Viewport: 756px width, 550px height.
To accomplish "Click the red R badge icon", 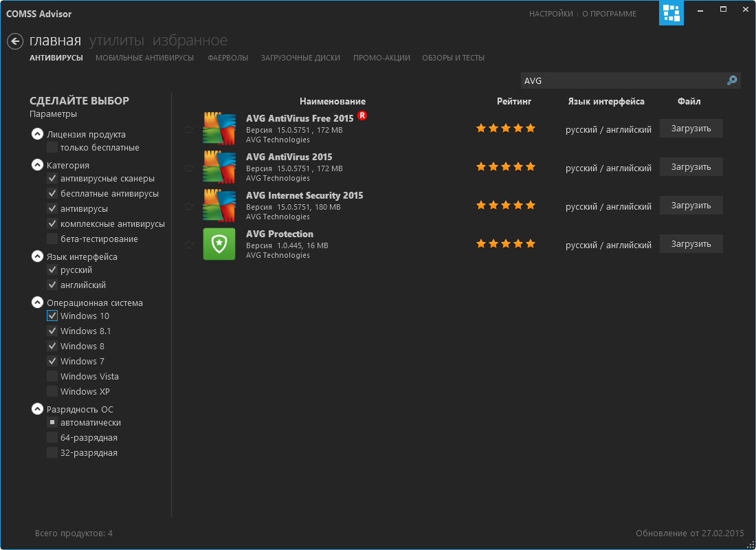I will point(362,115).
